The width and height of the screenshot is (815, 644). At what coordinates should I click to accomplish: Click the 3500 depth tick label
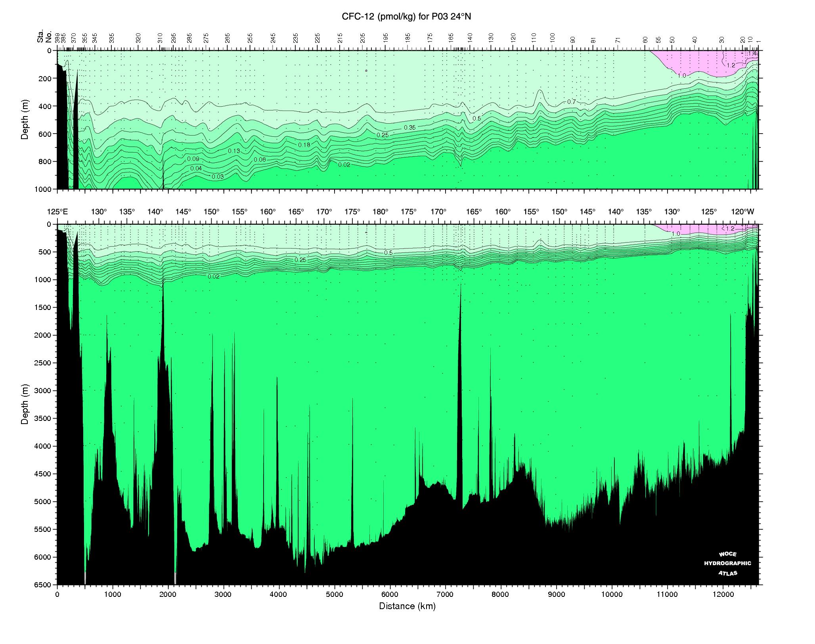point(43,419)
